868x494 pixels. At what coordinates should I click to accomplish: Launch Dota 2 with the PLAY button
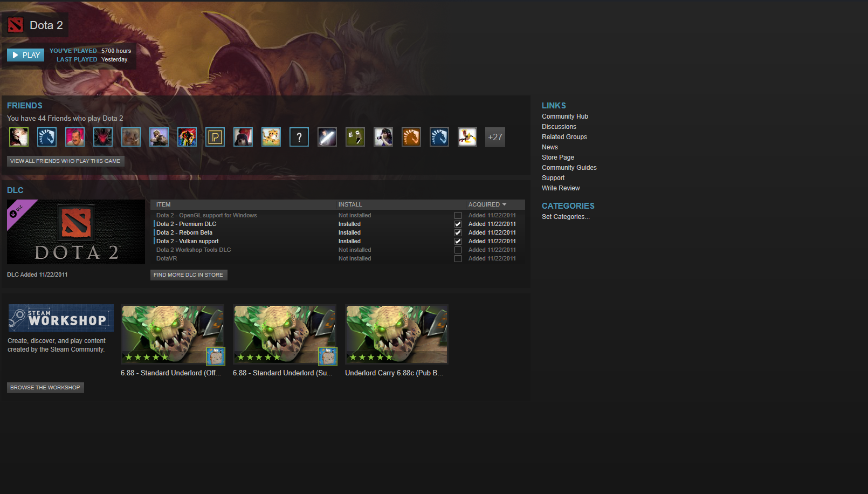point(26,55)
